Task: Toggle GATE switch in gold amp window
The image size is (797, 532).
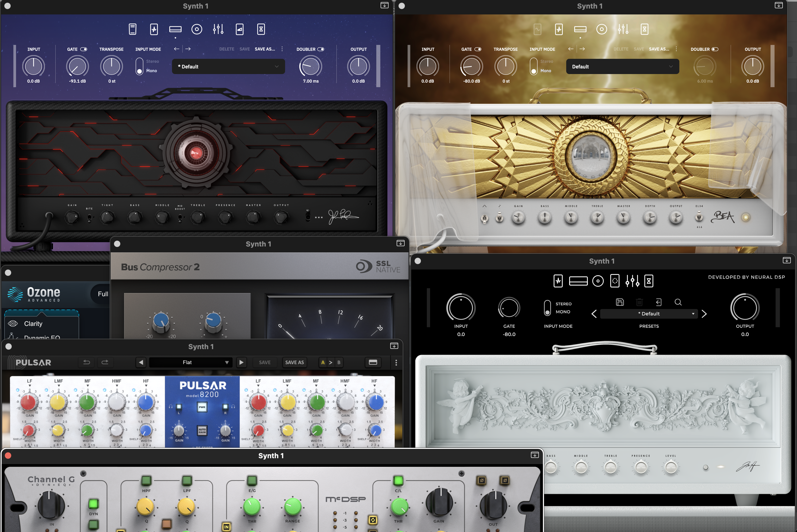Action: tap(478, 49)
